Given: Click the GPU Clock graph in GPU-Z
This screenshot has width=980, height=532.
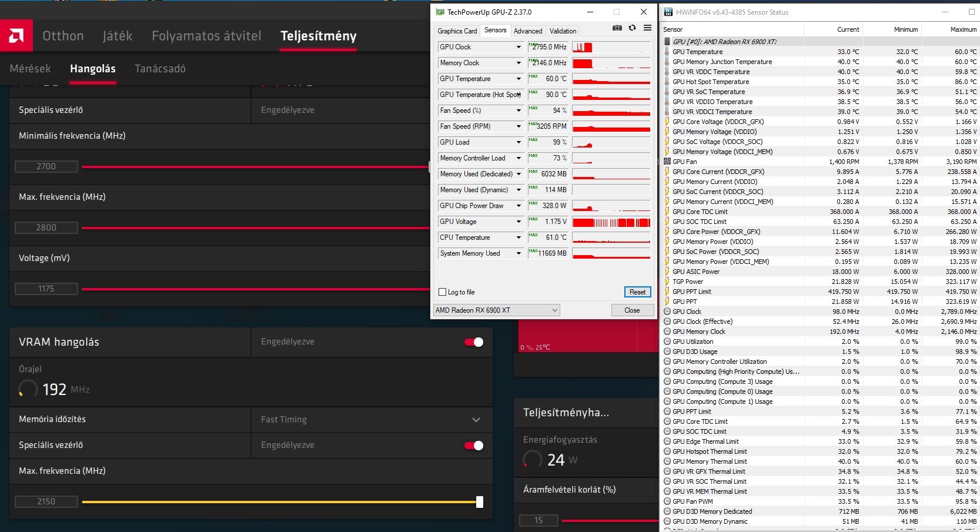Looking at the screenshot, I should pyautogui.click(x=611, y=48).
